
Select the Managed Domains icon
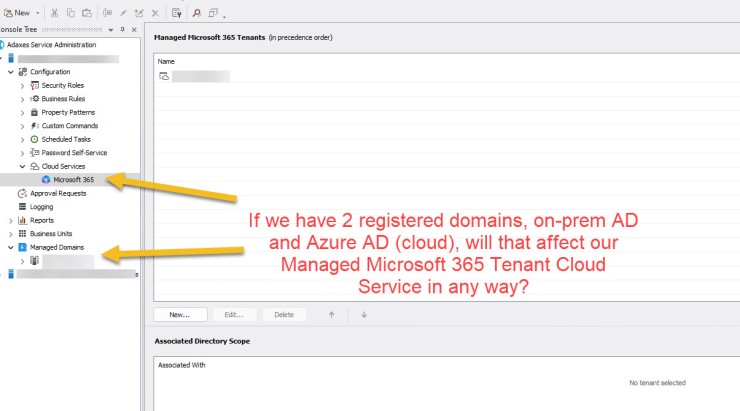[22, 247]
